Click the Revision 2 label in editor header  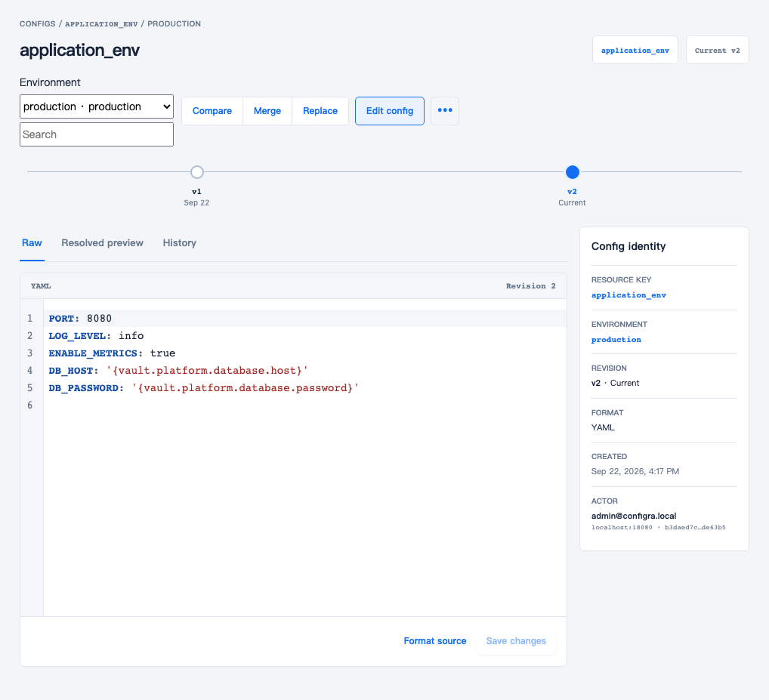tap(530, 286)
